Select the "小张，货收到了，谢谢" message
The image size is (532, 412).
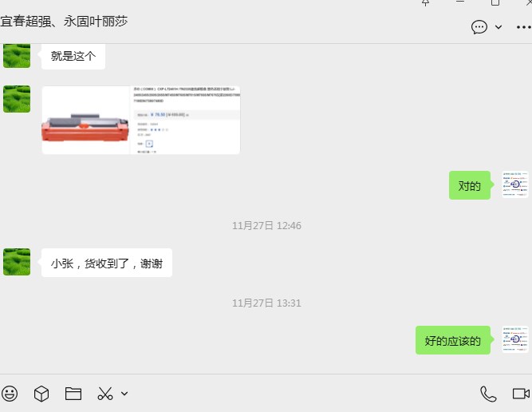[107, 263]
